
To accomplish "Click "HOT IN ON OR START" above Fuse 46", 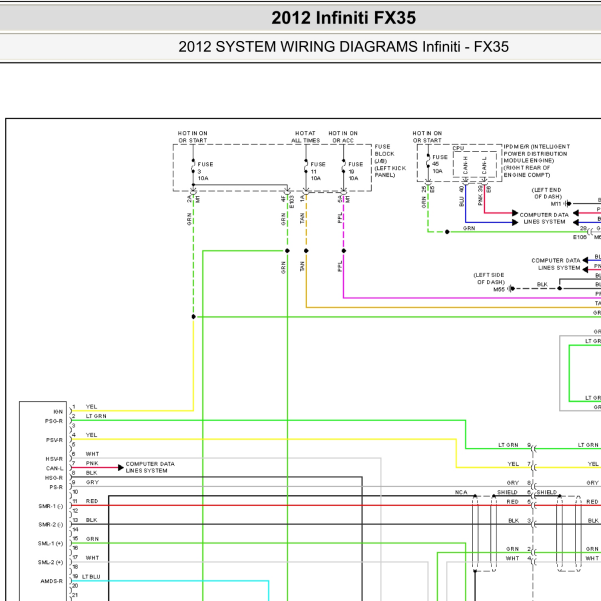I will (427, 137).
